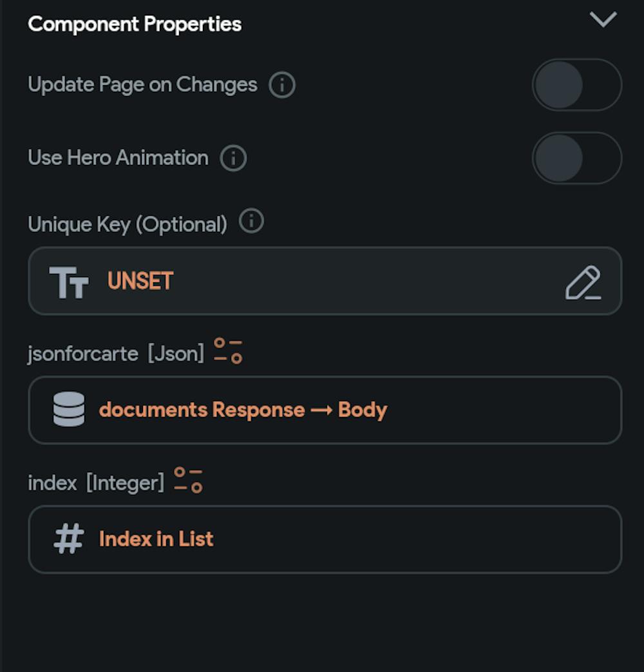Screen dimensions: 644x672
Task: Click the jsonforcarte [Json] parameter label
Action: pos(115,354)
